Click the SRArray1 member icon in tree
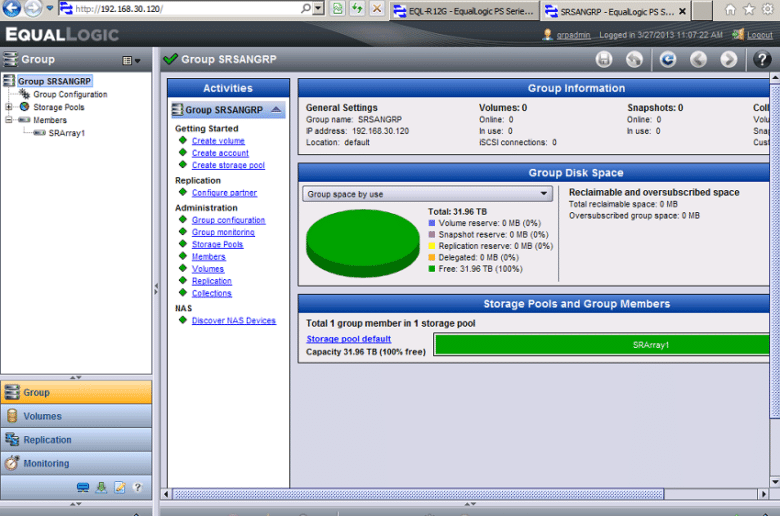Image resolution: width=780 pixels, height=516 pixels. pyautogui.click(x=39, y=133)
